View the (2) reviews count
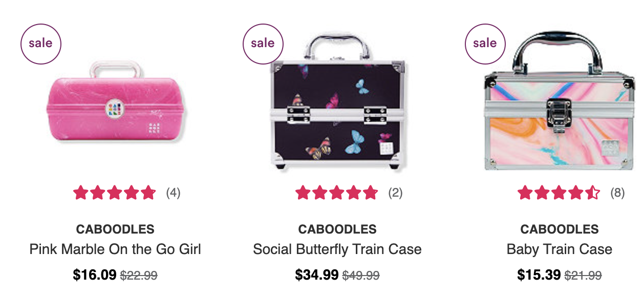The width and height of the screenshot is (644, 295). pos(396,193)
